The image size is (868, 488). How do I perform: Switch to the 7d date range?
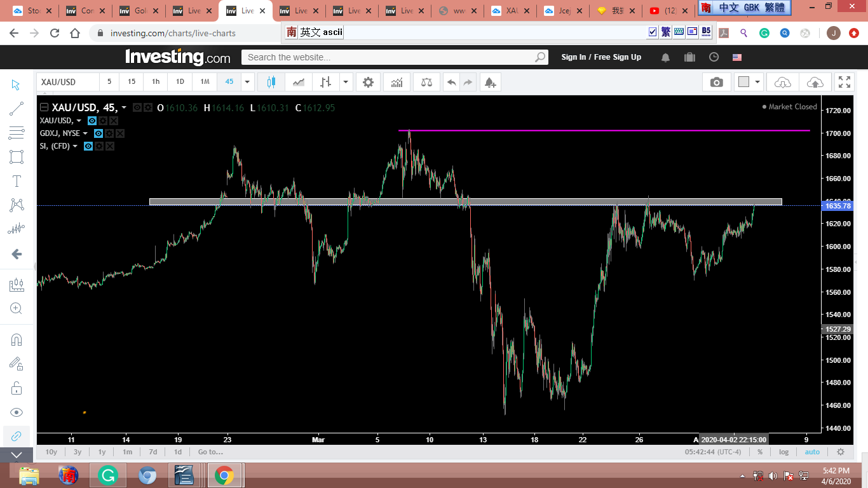coord(153,452)
